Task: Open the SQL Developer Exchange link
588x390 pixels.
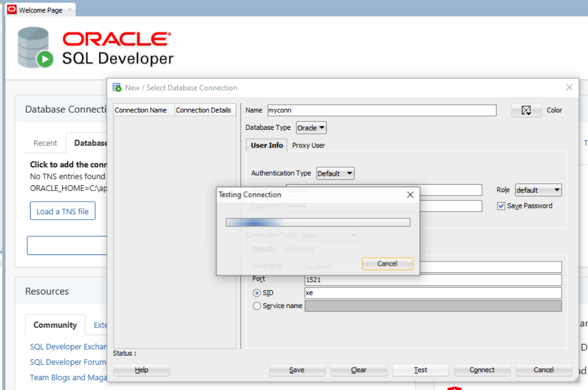Action: point(68,346)
